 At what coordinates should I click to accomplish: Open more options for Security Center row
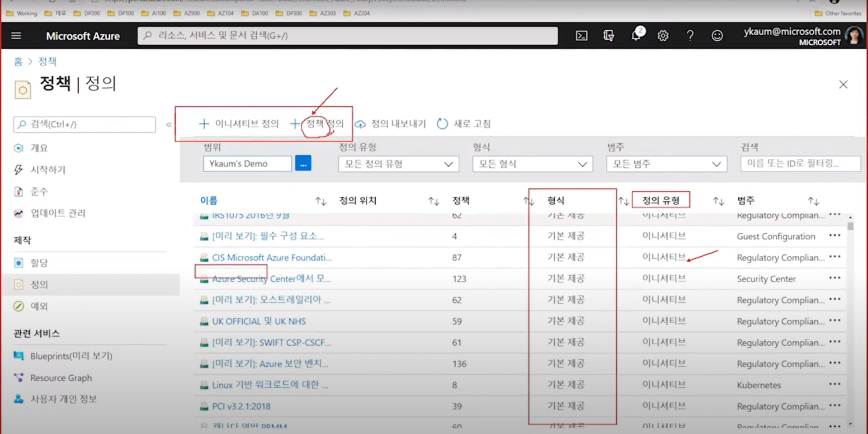[x=835, y=278]
